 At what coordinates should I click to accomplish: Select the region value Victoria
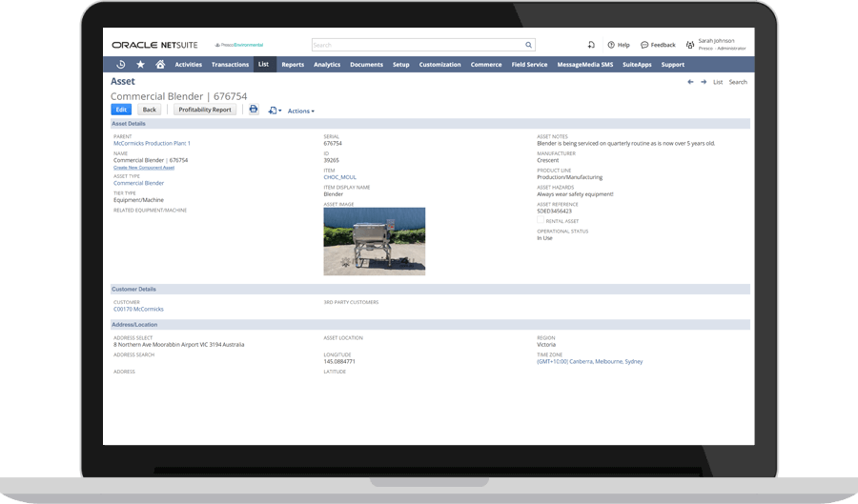click(x=546, y=344)
